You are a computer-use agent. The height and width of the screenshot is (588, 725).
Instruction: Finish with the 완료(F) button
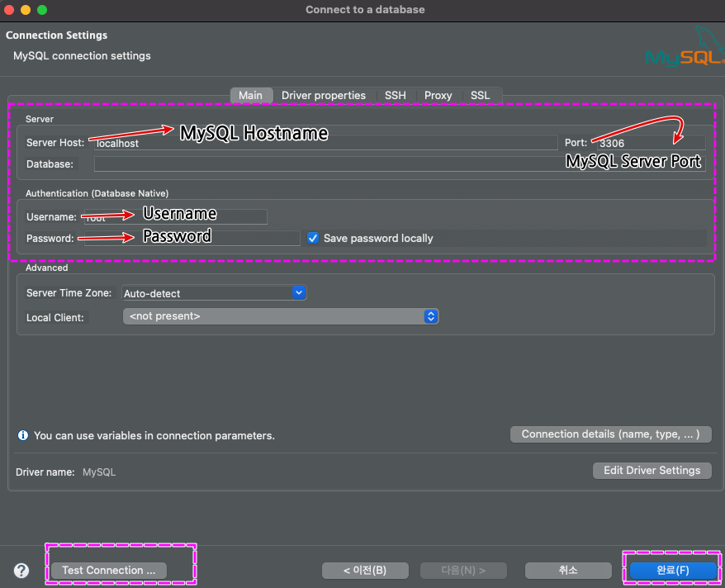tap(673, 571)
